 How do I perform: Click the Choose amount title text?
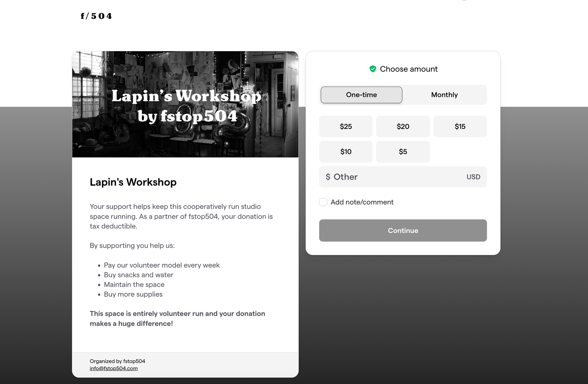pyautogui.click(x=409, y=69)
